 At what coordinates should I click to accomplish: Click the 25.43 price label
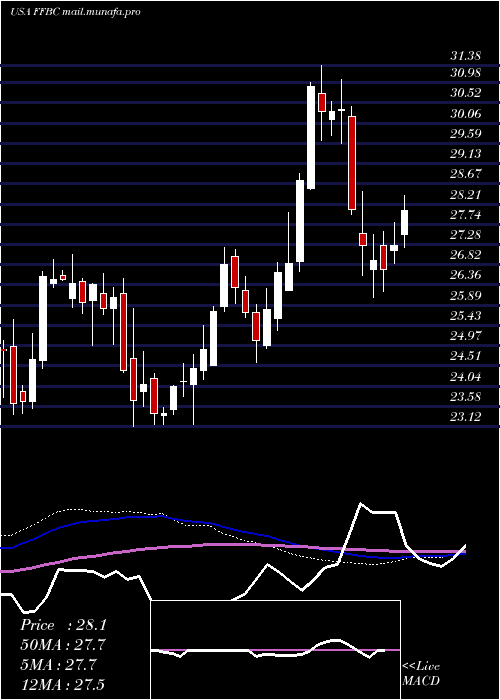click(465, 317)
